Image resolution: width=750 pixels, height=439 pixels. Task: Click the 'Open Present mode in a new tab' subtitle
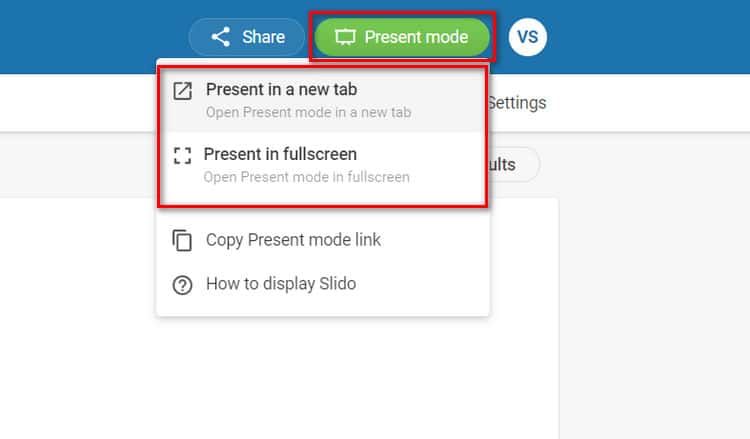click(x=308, y=112)
